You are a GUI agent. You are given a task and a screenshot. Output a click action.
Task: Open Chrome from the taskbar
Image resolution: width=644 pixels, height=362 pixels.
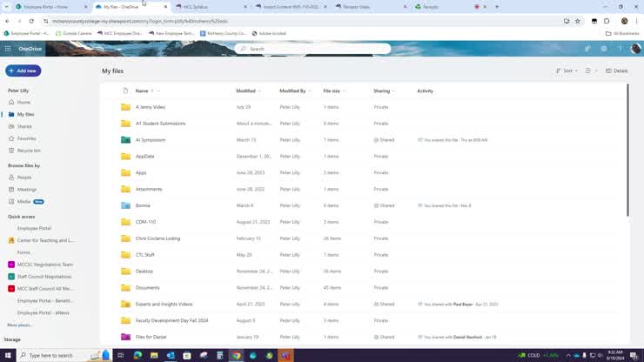coord(236,355)
